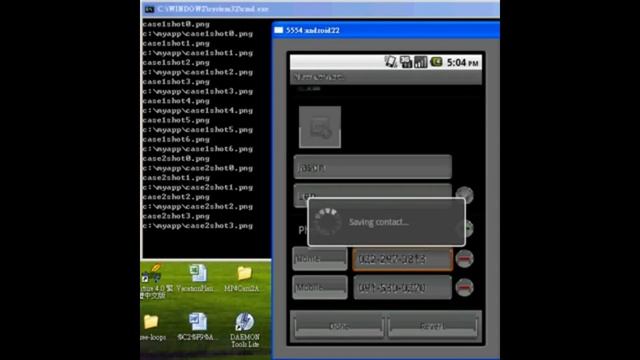Click the signal strength icon in Android status bar
Image resolution: width=640 pixels, height=360 pixels.
[x=420, y=62]
